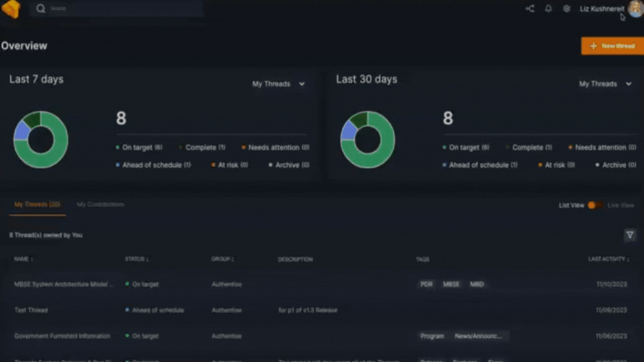Click the orange app logo
This screenshot has width=644, height=362.
pos(11,9)
